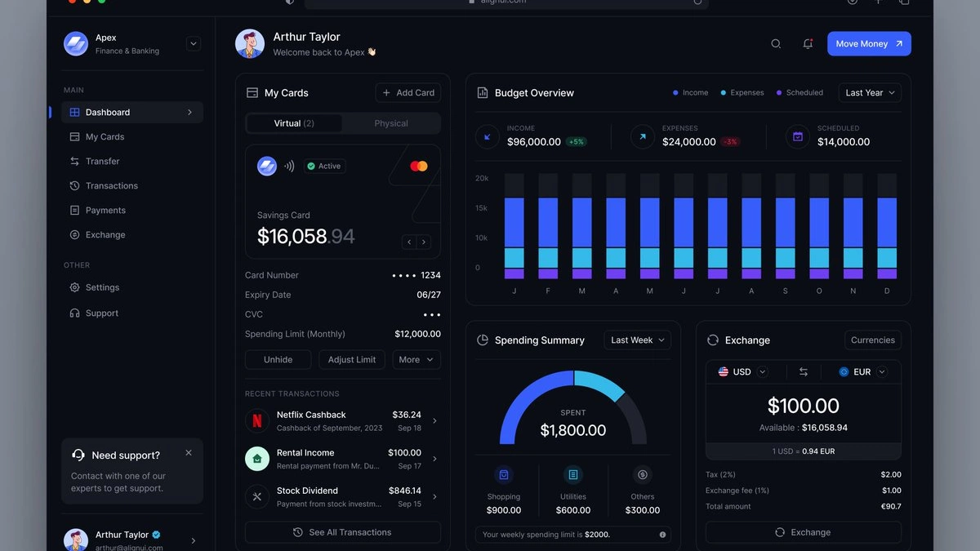
Task: Click the Unhide card details button
Action: click(278, 360)
